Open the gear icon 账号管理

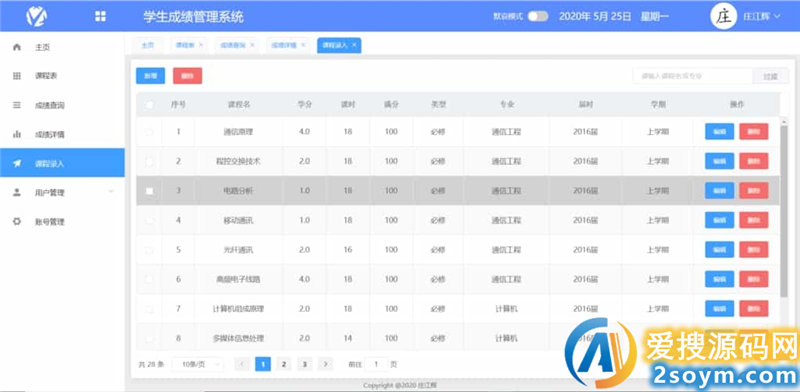pos(17,222)
